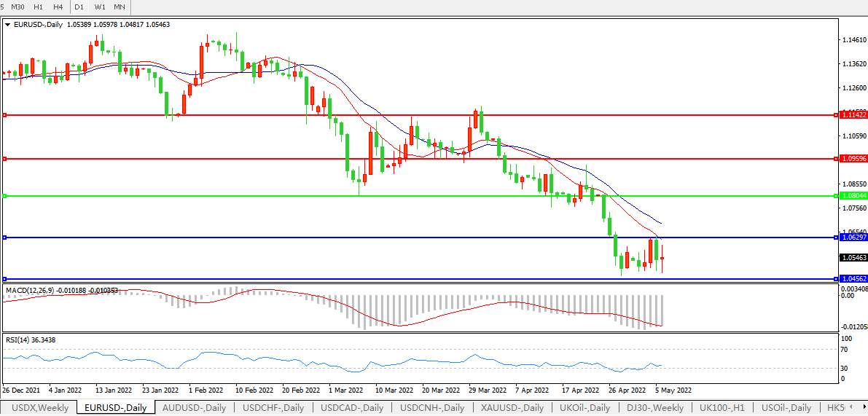Expand the EURUSD chart title dropdown arrow

[x=7, y=24]
